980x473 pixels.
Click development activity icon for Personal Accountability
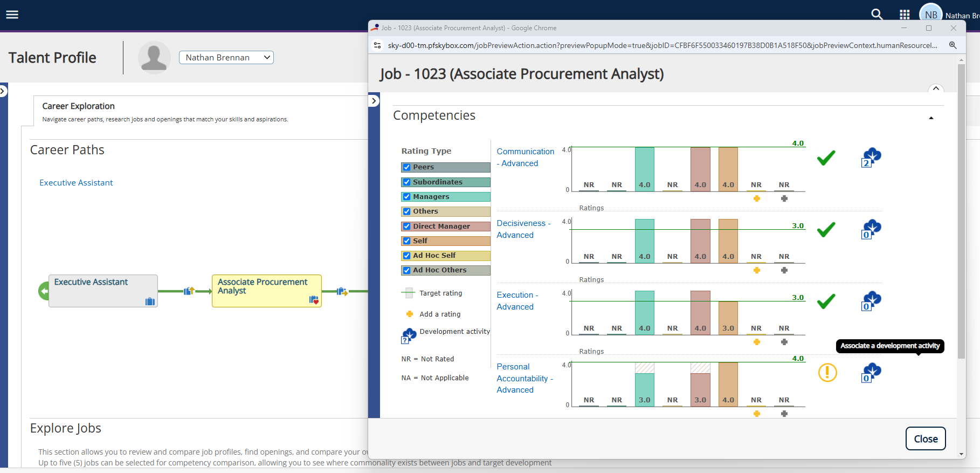871,373
